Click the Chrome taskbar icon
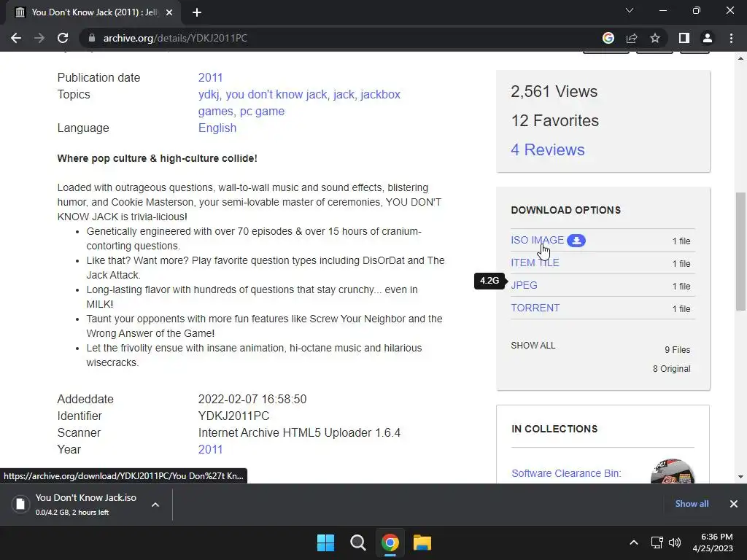 click(390, 542)
